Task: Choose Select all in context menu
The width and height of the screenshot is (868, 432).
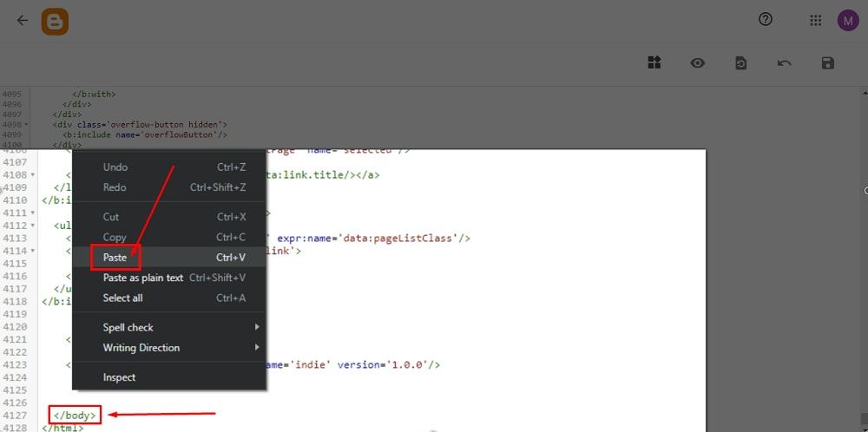Action: (x=169, y=298)
